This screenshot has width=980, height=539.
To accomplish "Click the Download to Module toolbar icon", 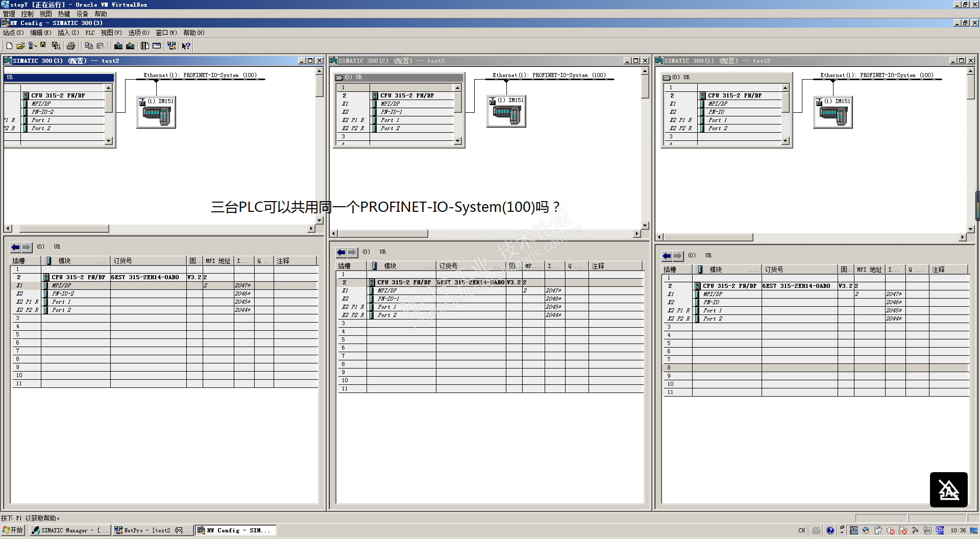I will click(118, 46).
